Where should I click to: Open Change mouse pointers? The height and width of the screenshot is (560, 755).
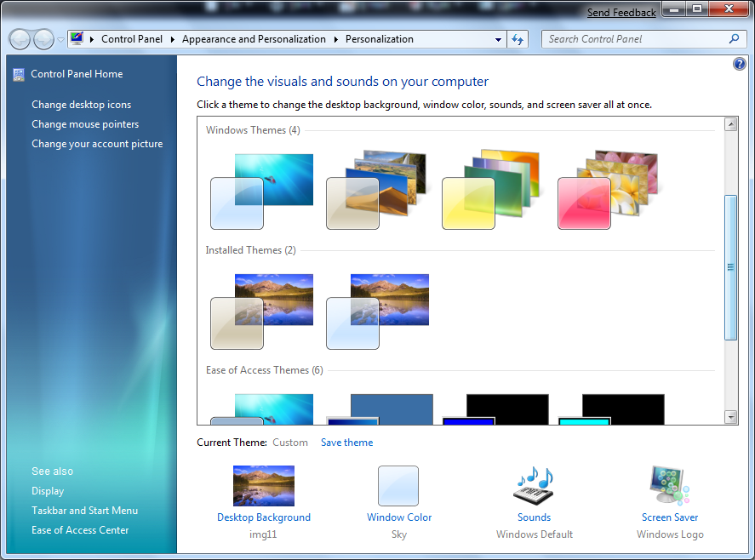pyautogui.click(x=85, y=124)
